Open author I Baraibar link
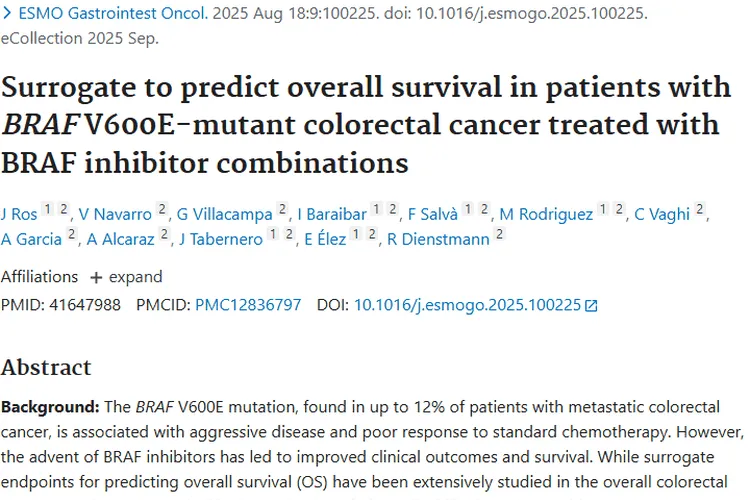This screenshot has width=750, height=500. 330,214
